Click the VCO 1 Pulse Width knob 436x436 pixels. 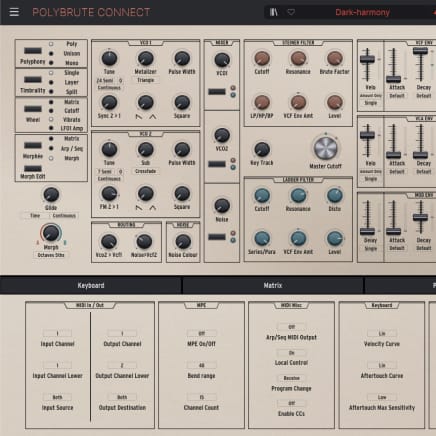tap(182, 59)
